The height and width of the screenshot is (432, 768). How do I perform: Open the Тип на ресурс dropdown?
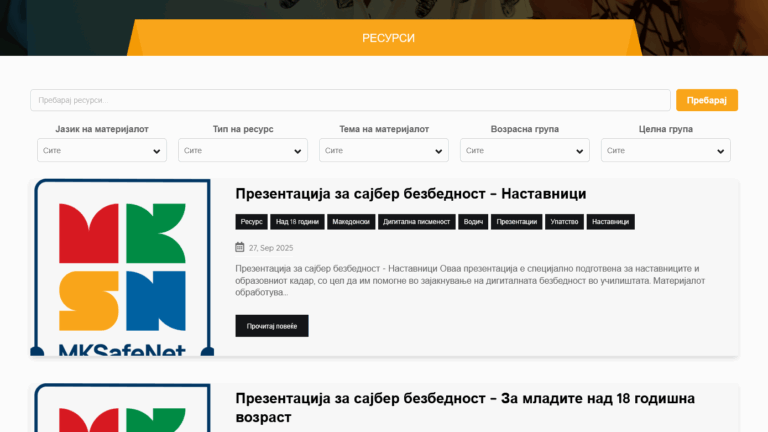tap(243, 150)
